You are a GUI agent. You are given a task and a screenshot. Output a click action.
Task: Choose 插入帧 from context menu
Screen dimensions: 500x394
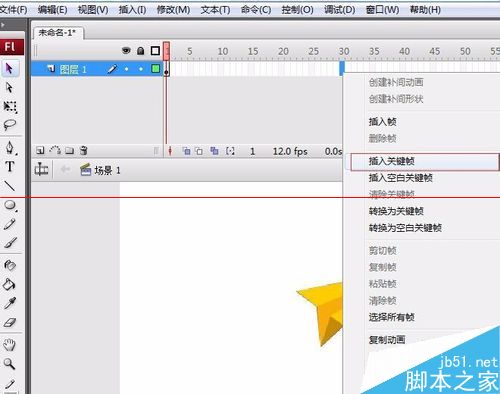pyautogui.click(x=382, y=122)
